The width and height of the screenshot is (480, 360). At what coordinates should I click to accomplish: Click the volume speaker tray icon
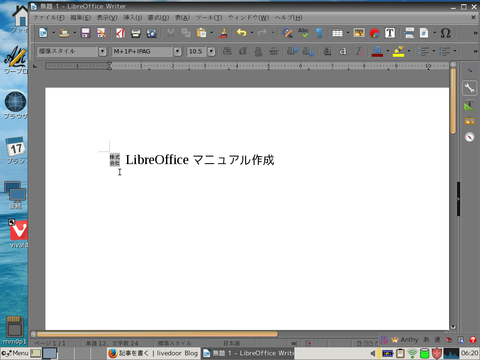[373, 353]
